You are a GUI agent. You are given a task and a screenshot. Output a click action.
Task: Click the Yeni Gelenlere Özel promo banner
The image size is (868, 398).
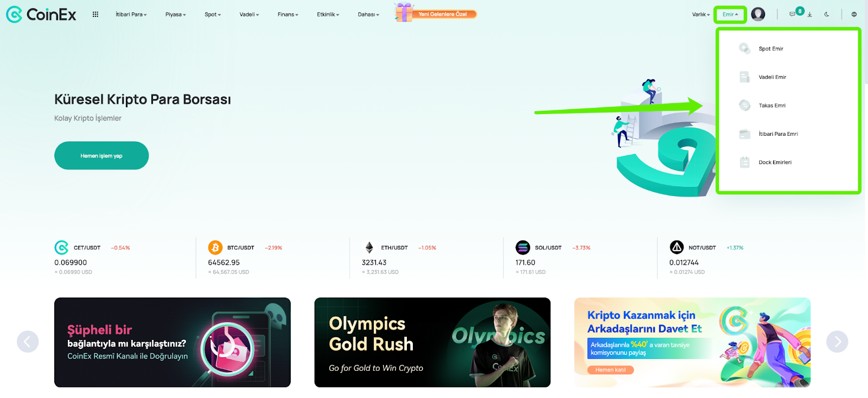[x=436, y=13]
